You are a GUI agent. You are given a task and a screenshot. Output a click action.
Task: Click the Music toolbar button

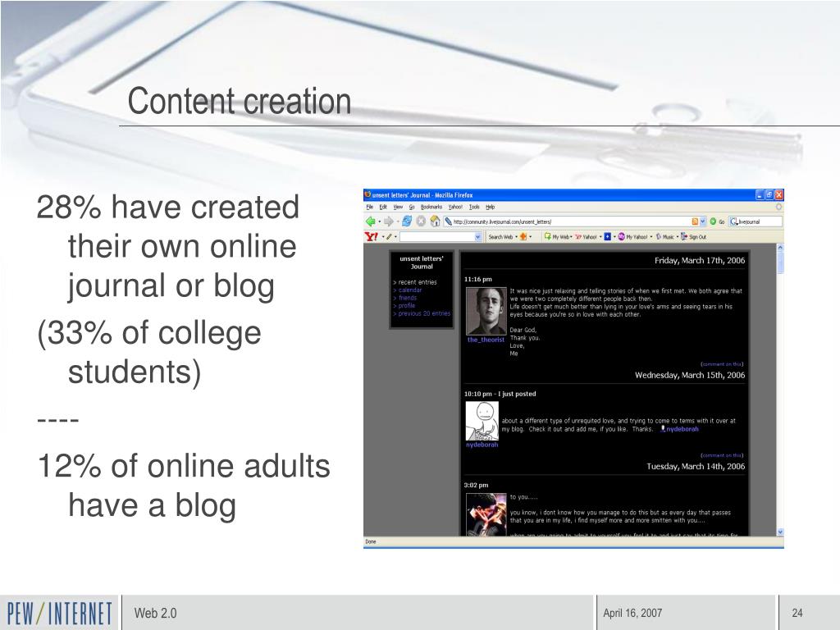(665, 237)
